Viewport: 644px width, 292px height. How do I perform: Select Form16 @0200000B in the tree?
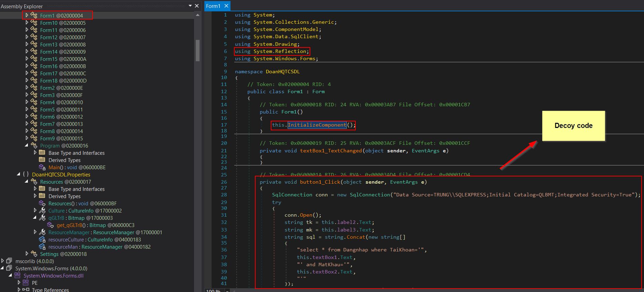point(63,66)
